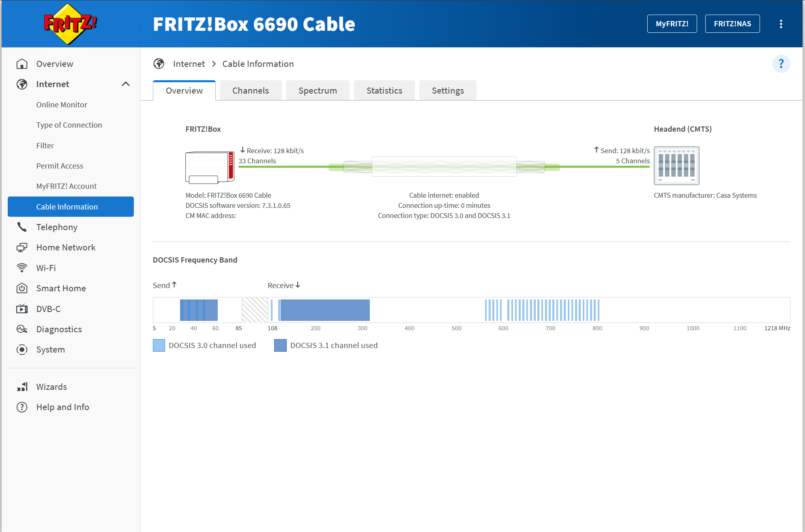Open the three-dot options menu
Viewport: 805px width, 532px height.
click(x=781, y=24)
